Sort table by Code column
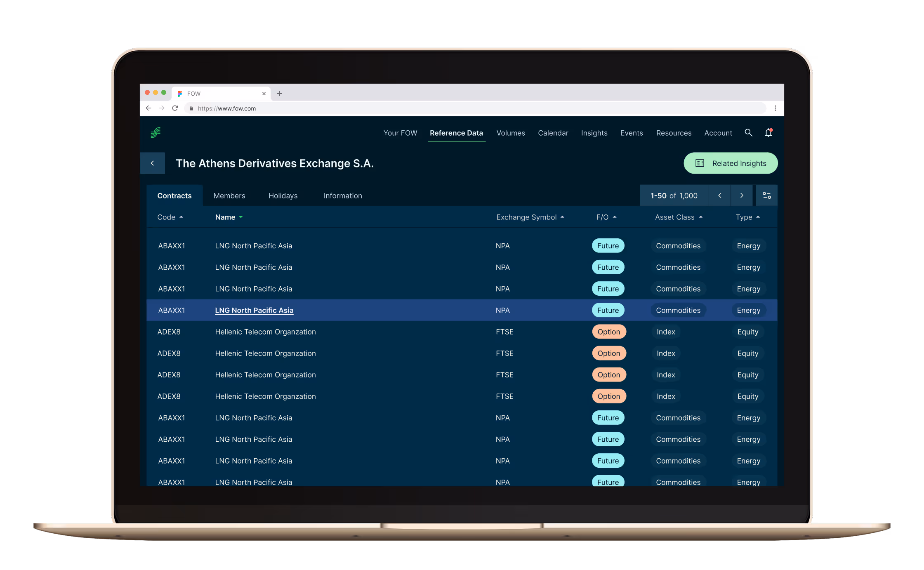The height and width of the screenshot is (570, 924). (x=170, y=217)
